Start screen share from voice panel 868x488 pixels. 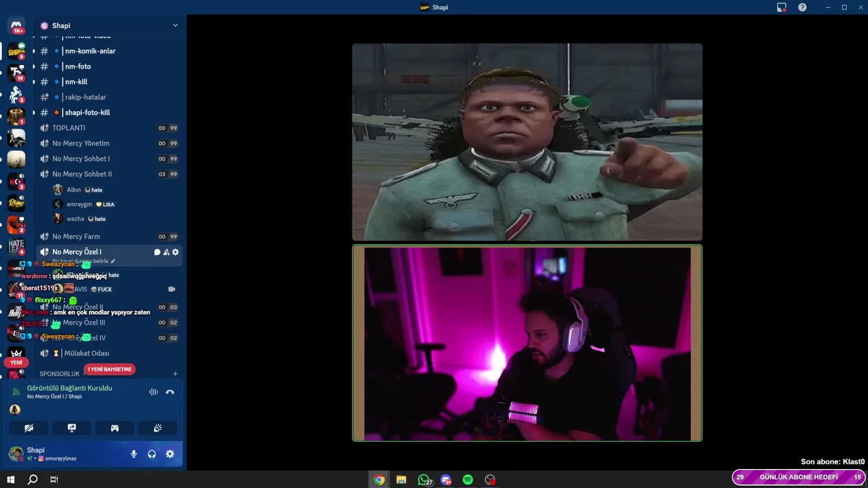pyautogui.click(x=72, y=428)
